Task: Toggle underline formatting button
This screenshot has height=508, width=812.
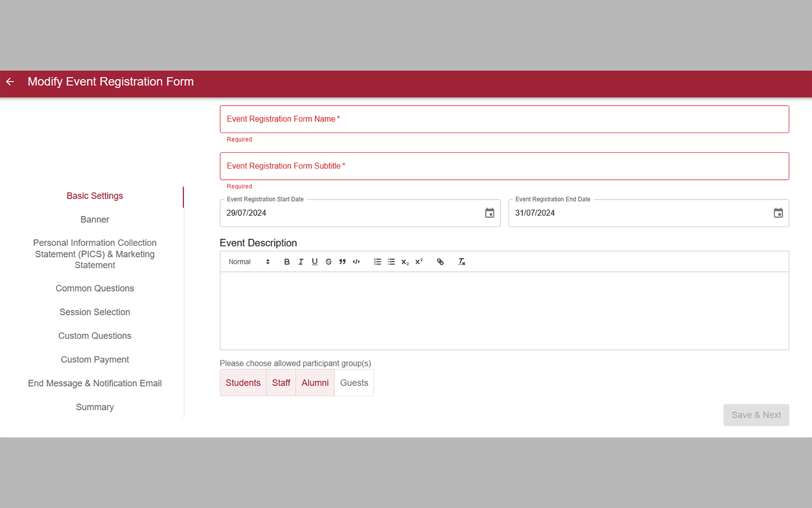Action: [315, 262]
